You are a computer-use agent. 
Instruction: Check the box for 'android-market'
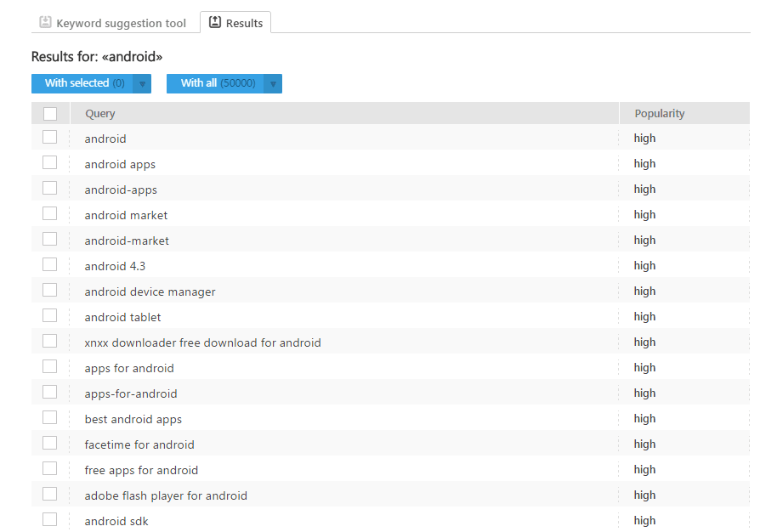(x=49, y=239)
